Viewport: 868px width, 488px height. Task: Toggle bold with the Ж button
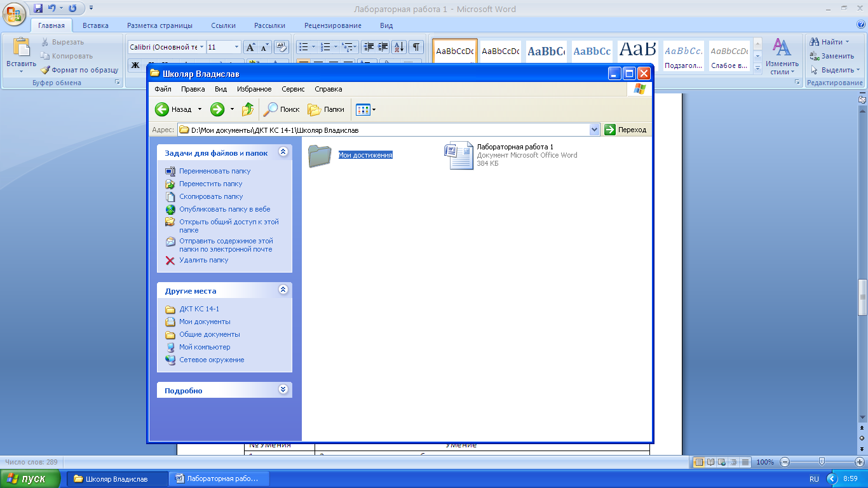click(x=135, y=65)
